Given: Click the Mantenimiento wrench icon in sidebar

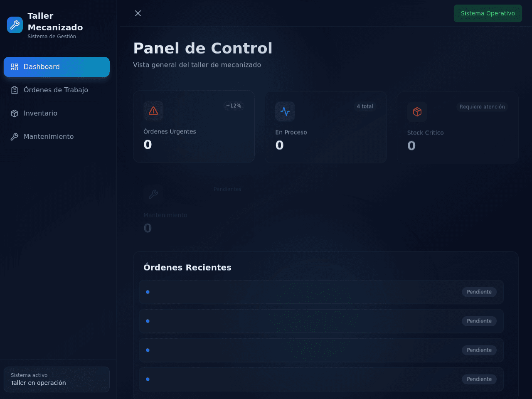Looking at the screenshot, I should pos(15,137).
